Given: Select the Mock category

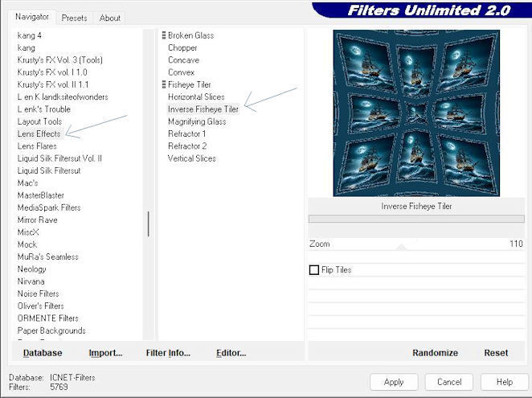Looking at the screenshot, I should [27, 244].
